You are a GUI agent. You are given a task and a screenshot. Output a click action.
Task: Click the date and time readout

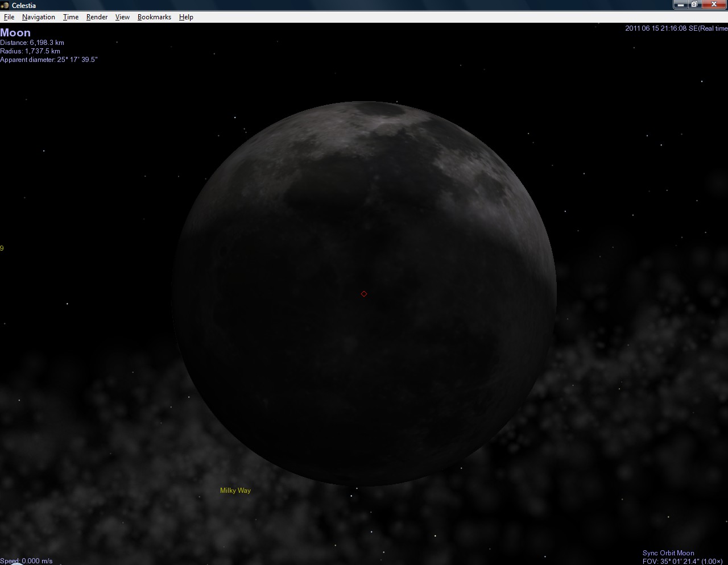(x=676, y=28)
